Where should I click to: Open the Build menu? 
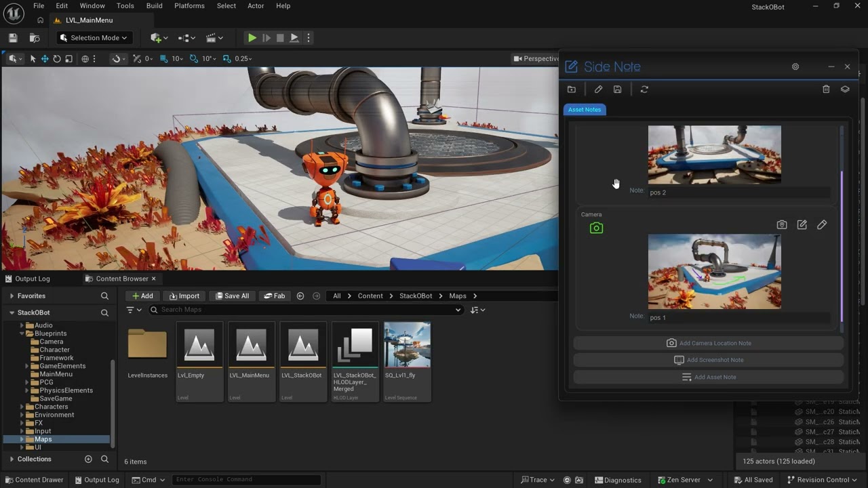155,5
